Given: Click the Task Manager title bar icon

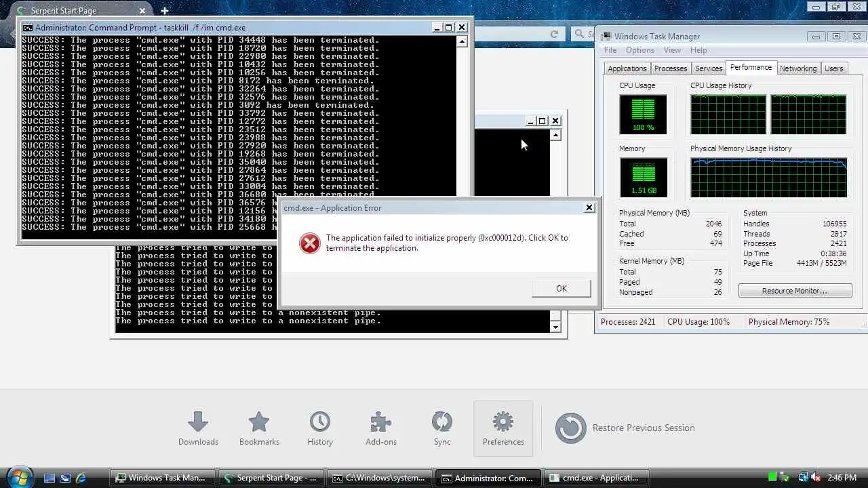Looking at the screenshot, I should click(x=606, y=37).
